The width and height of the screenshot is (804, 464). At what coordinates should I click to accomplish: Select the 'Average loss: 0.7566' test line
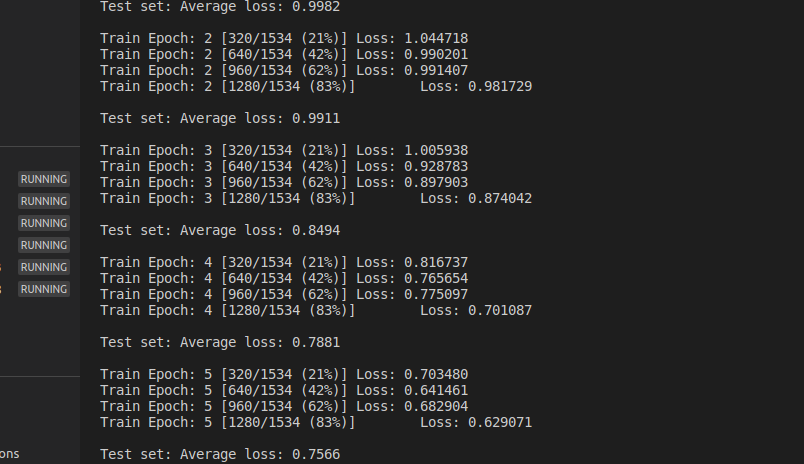(x=220, y=454)
